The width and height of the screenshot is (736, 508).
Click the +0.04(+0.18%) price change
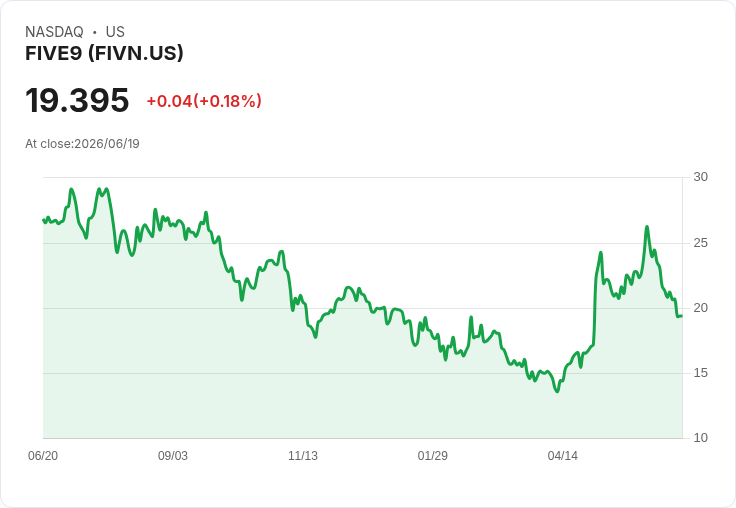(204, 101)
